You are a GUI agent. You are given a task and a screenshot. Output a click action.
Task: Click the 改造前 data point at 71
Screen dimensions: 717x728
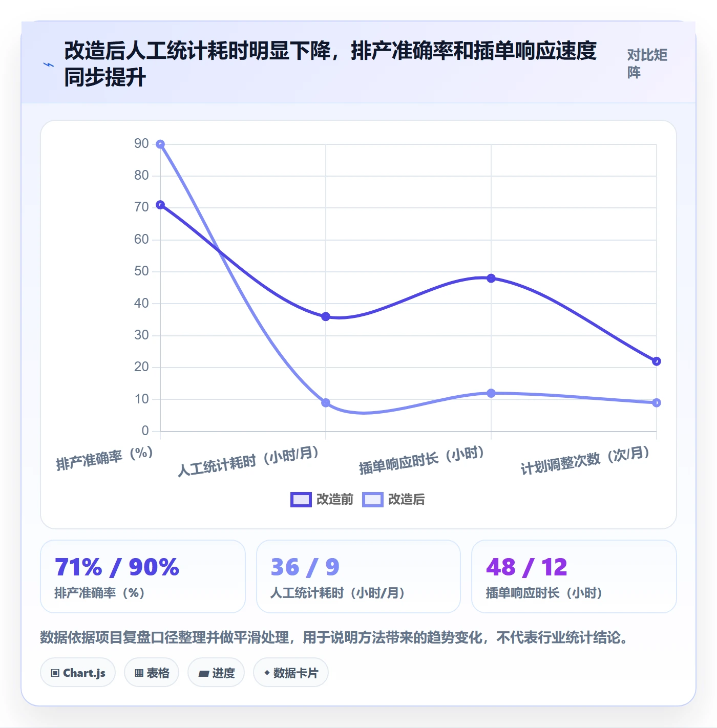[160, 205]
